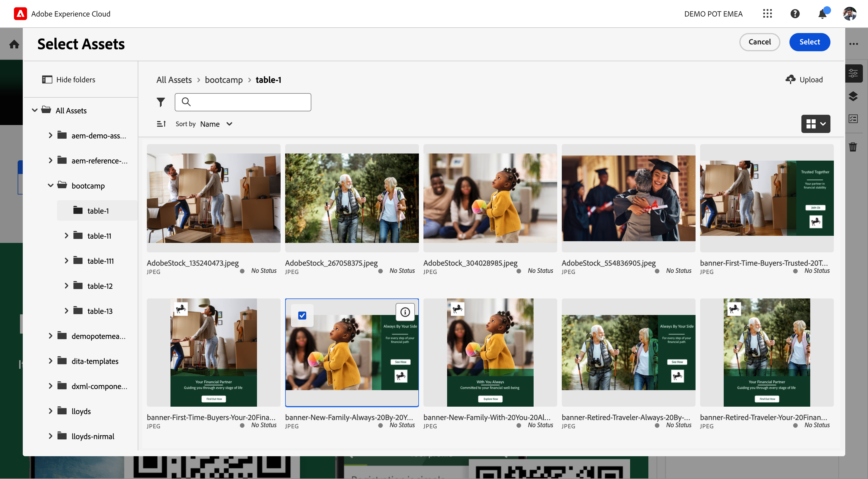
Task: Open the app switcher grid icon
Action: (x=767, y=14)
